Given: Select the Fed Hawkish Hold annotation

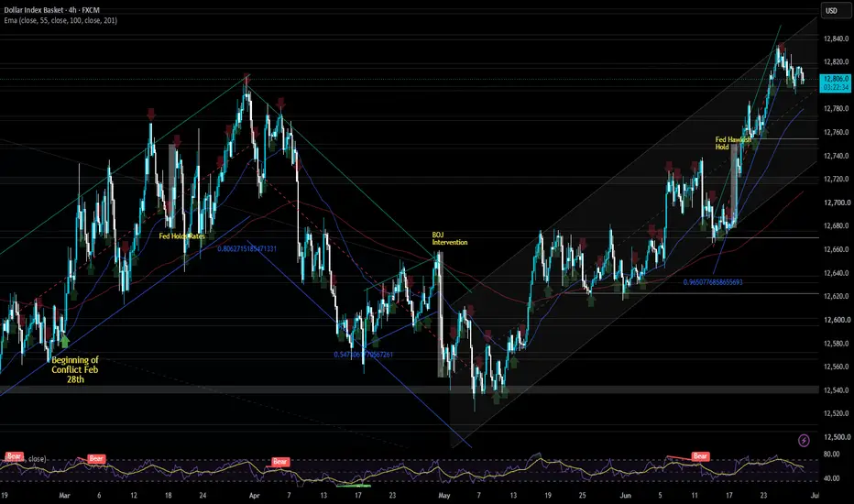Looking at the screenshot, I should click(x=732, y=143).
